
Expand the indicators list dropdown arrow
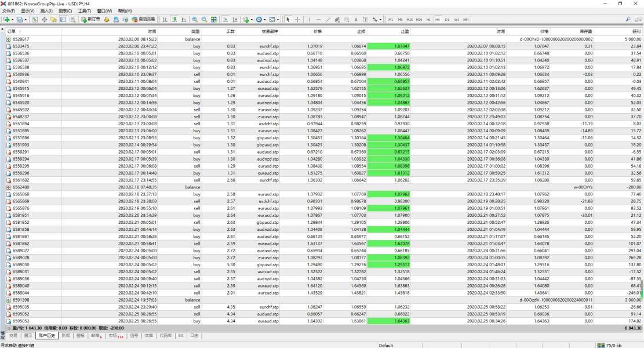point(252,20)
